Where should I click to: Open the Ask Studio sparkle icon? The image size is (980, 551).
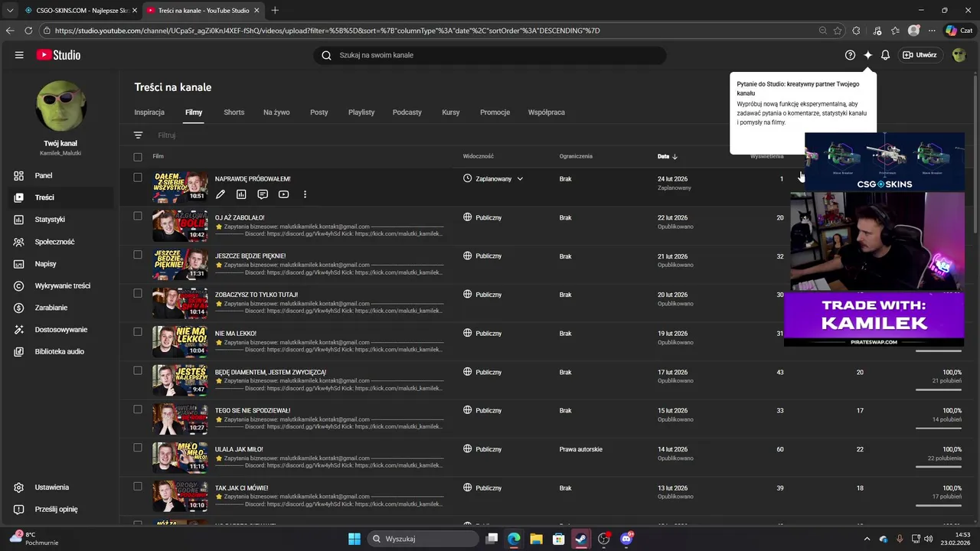(x=867, y=55)
